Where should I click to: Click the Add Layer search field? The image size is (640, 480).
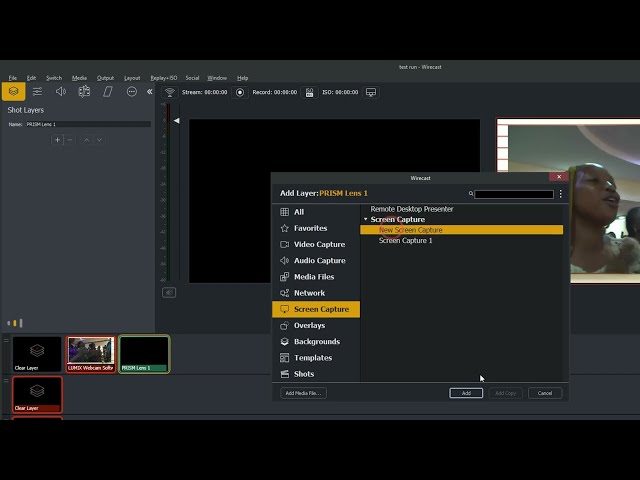(514, 194)
